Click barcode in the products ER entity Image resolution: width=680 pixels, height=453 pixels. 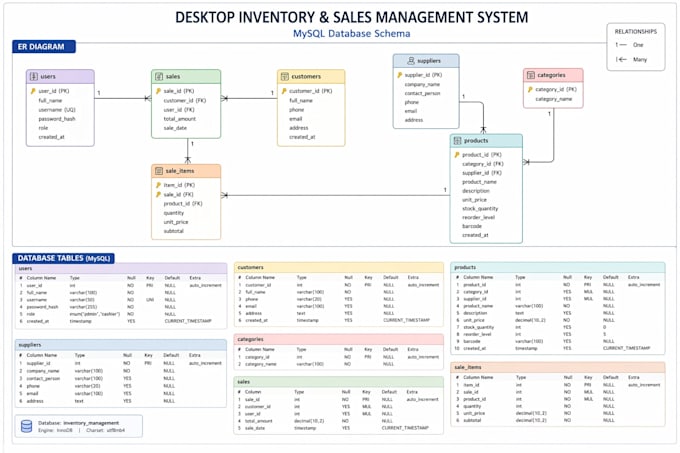[x=472, y=226]
